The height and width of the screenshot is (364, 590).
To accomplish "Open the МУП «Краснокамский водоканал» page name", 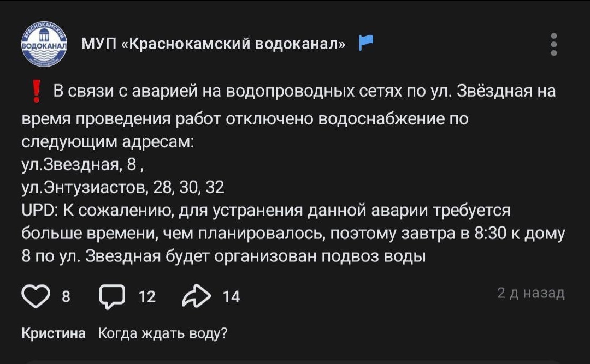I will point(214,44).
